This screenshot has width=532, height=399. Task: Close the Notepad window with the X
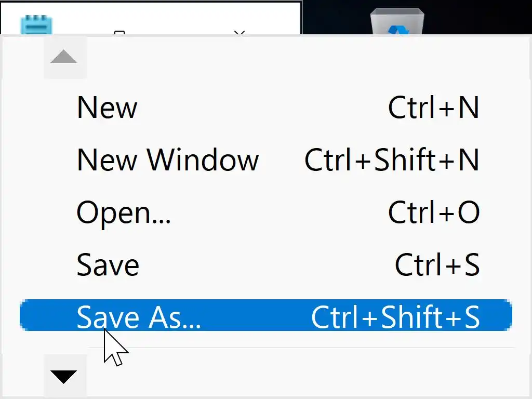[x=239, y=32]
